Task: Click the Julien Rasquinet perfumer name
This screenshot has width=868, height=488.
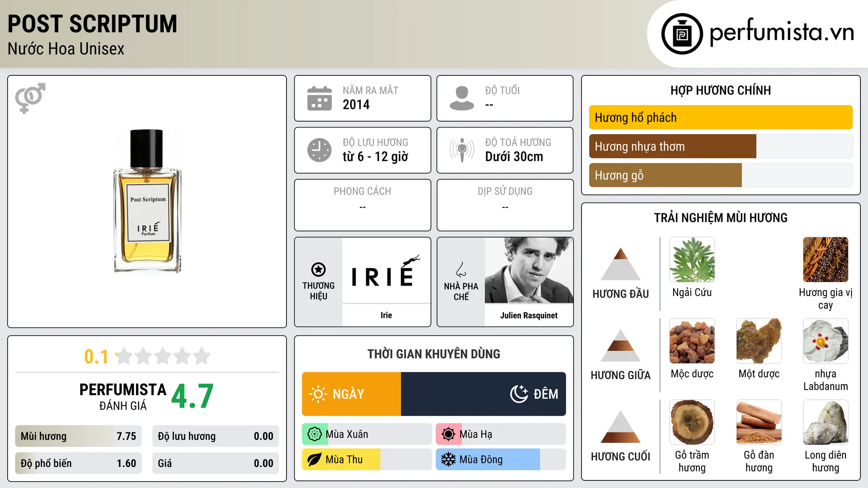Action: coord(529,315)
